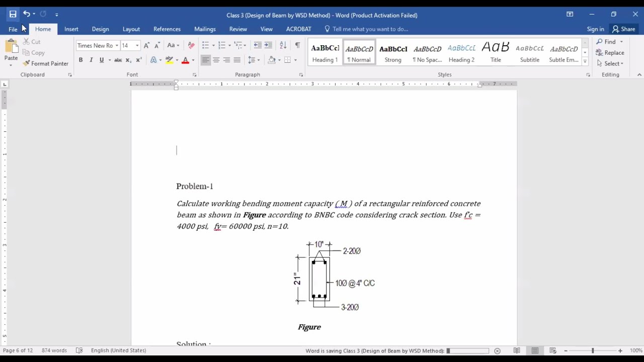Increase font size with Grow Font

[146, 45]
